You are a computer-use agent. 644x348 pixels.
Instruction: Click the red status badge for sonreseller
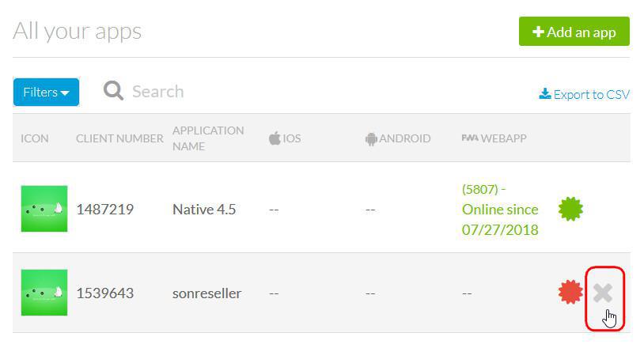(570, 293)
